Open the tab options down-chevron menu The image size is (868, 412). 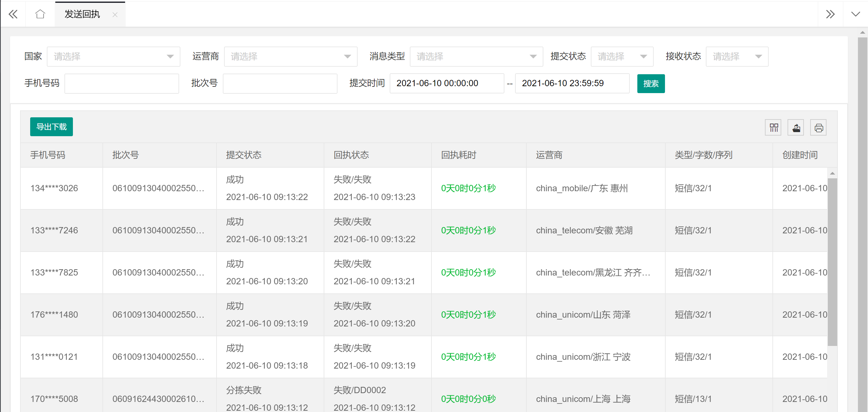pyautogui.click(x=855, y=14)
